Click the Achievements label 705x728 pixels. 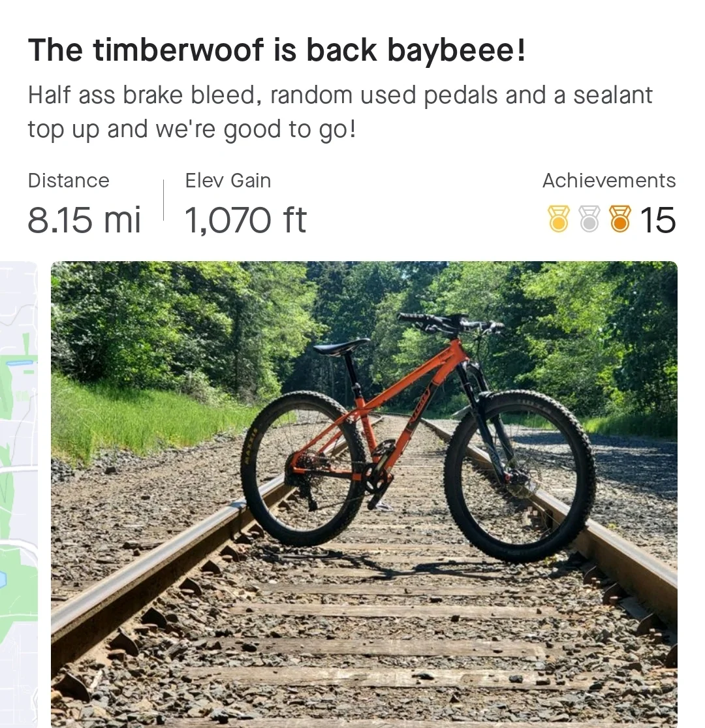coord(609,181)
